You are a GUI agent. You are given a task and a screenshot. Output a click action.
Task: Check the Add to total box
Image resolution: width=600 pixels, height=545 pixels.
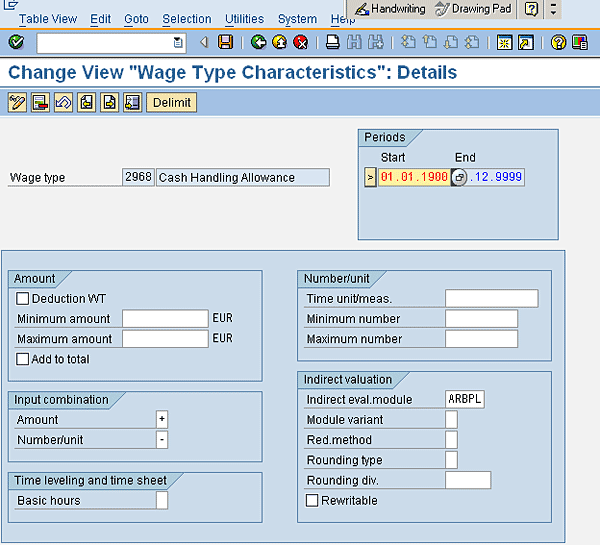tap(22, 359)
